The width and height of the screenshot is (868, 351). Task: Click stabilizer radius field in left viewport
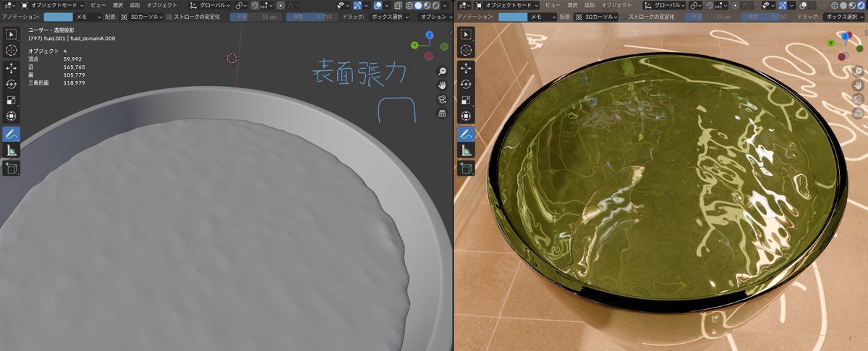pyautogui.click(x=256, y=16)
